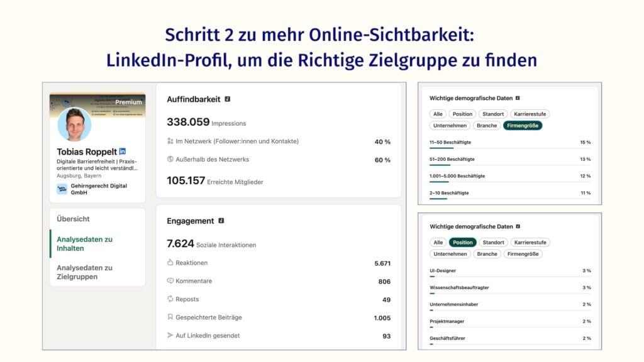
Task: Select Branche filter in lower demographics panel
Action: click(487, 254)
